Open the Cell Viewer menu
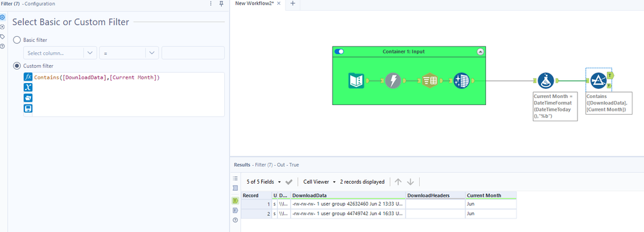The width and height of the screenshot is (644, 232). pyautogui.click(x=320, y=182)
